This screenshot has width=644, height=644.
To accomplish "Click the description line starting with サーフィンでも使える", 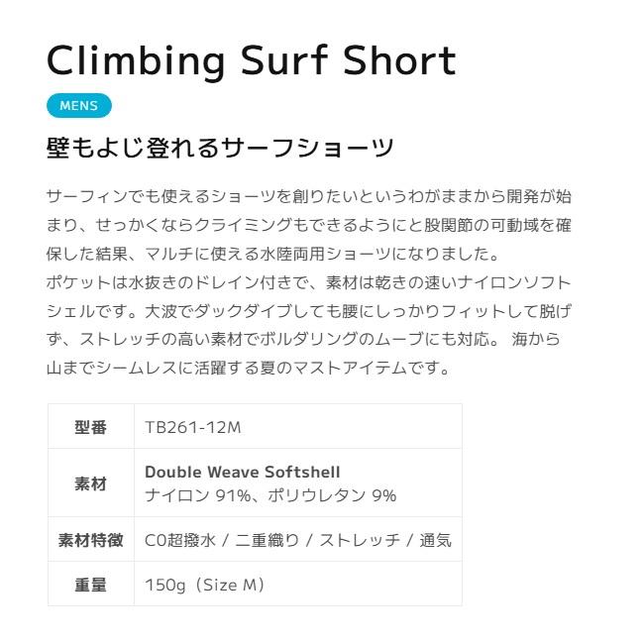I will (x=308, y=196).
